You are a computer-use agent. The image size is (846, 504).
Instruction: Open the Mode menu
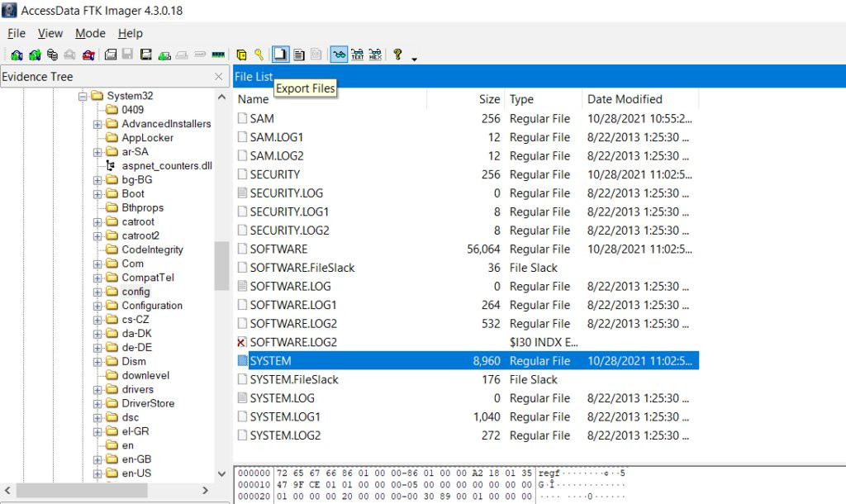pos(90,33)
